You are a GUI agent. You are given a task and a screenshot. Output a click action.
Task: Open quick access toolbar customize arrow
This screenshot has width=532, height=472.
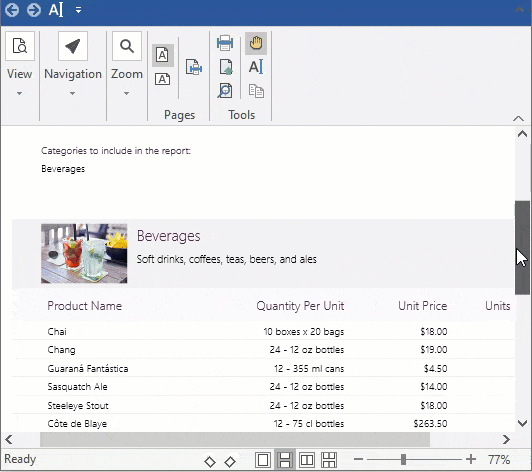78,10
